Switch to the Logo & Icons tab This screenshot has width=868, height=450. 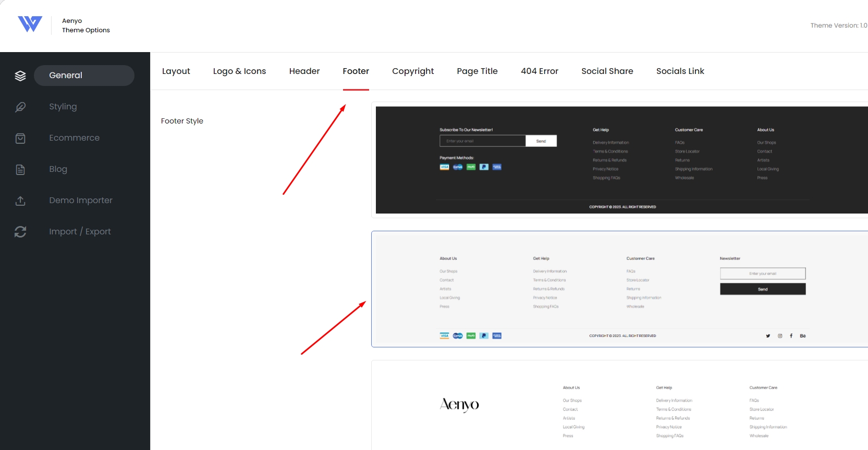click(x=239, y=71)
